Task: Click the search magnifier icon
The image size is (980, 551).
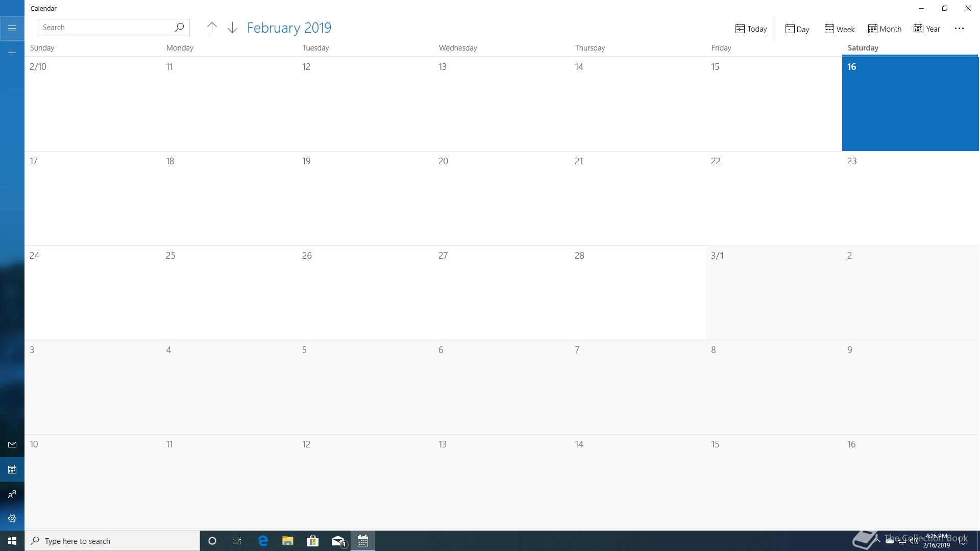Action: 179,28
